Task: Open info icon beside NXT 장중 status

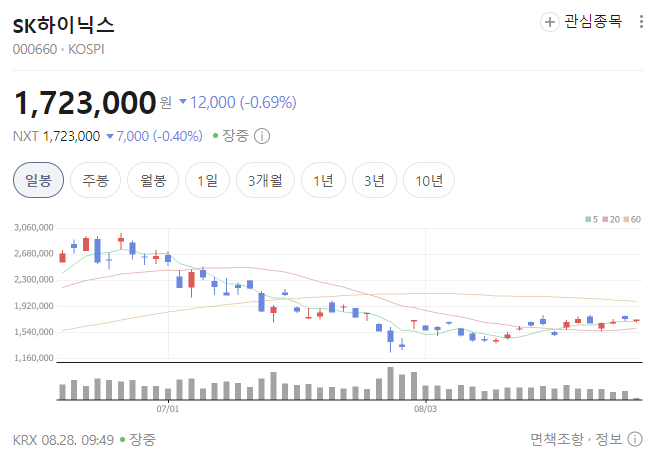Action: pyautogui.click(x=262, y=136)
